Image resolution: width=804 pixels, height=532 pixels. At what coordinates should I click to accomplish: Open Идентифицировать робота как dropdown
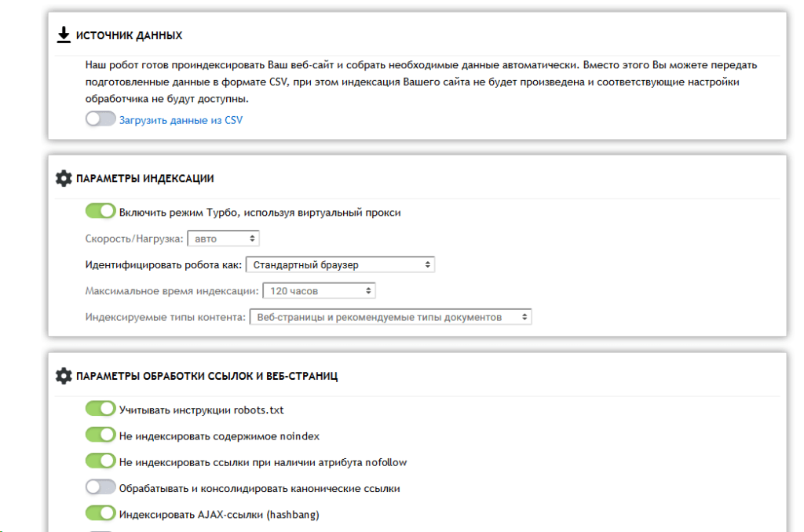pyautogui.click(x=341, y=264)
